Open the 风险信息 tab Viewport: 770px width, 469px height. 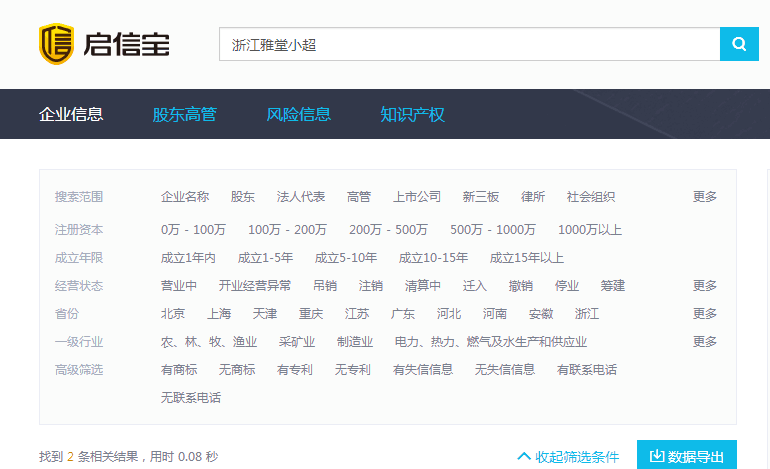point(298,114)
